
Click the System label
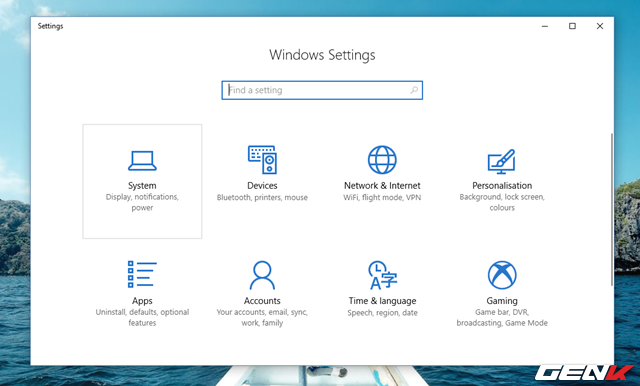coord(142,186)
